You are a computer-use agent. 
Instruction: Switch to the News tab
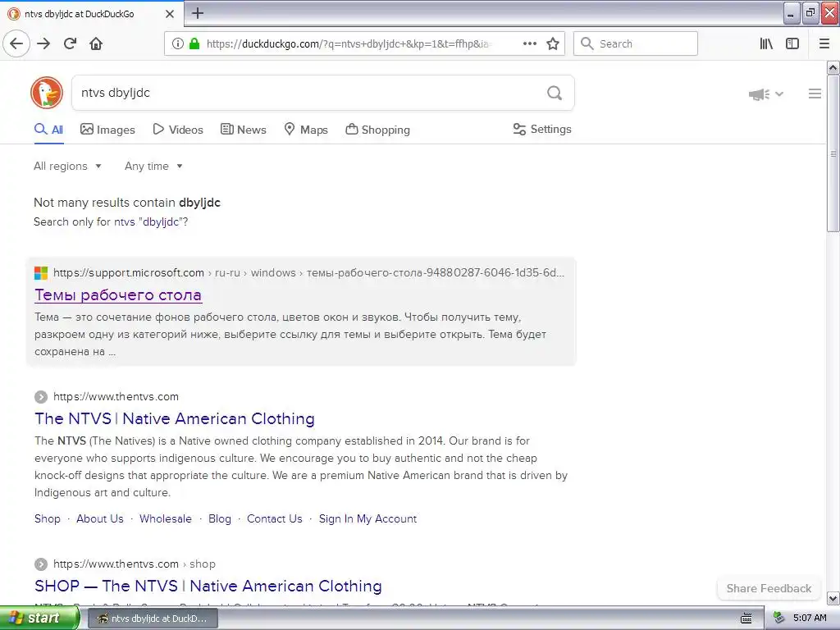(x=243, y=130)
